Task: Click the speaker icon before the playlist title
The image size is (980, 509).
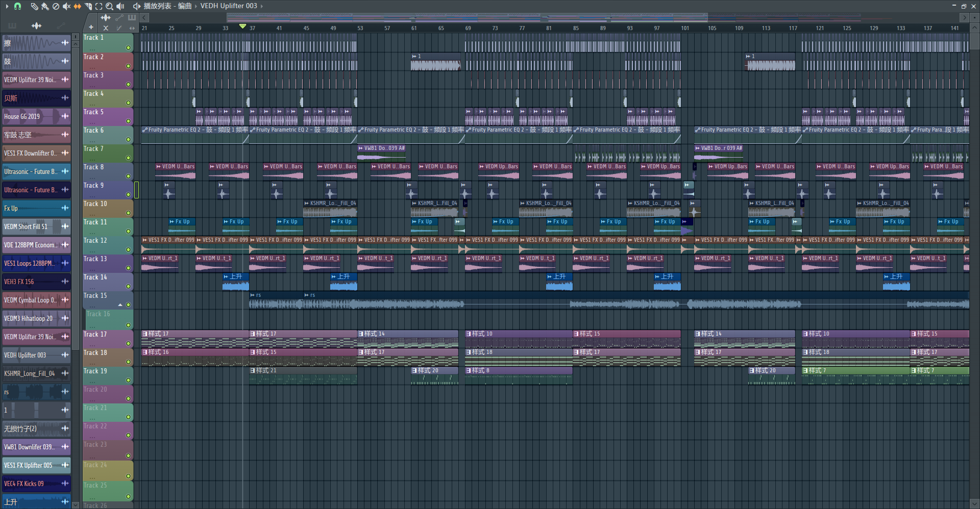Action: tap(136, 6)
